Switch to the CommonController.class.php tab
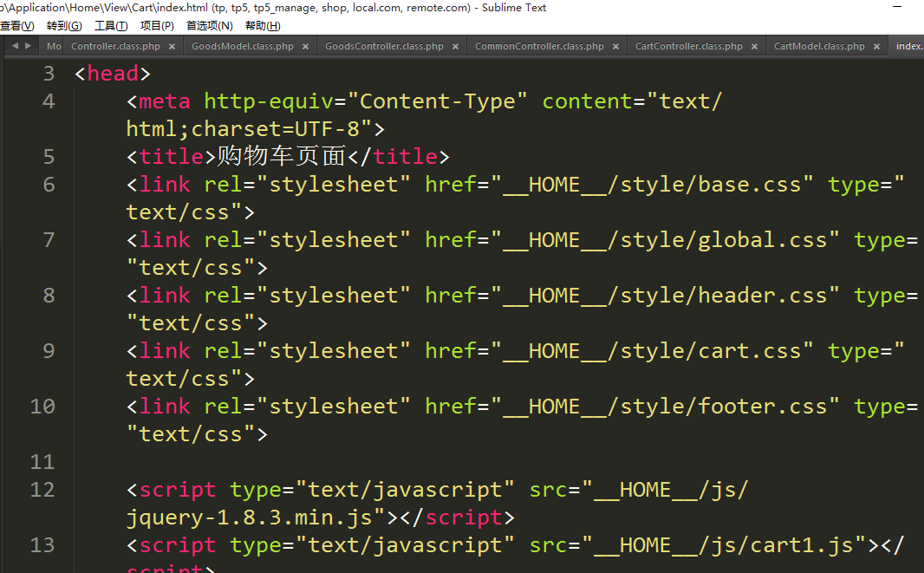 [539, 47]
